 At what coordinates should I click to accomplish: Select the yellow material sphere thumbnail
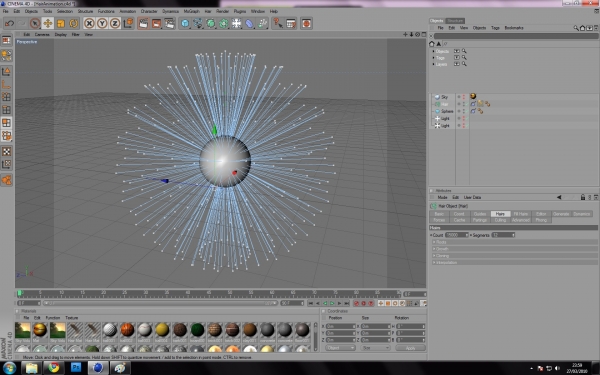(162, 329)
